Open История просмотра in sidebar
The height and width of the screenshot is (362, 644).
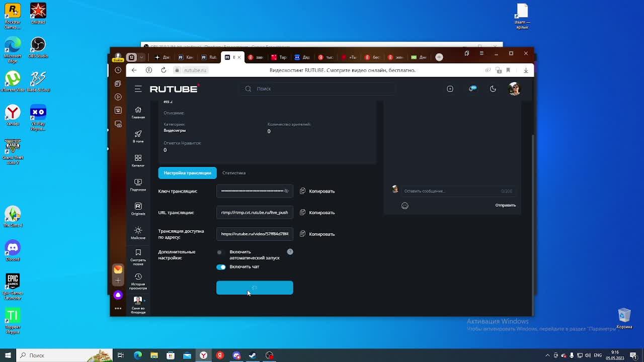[x=138, y=282]
